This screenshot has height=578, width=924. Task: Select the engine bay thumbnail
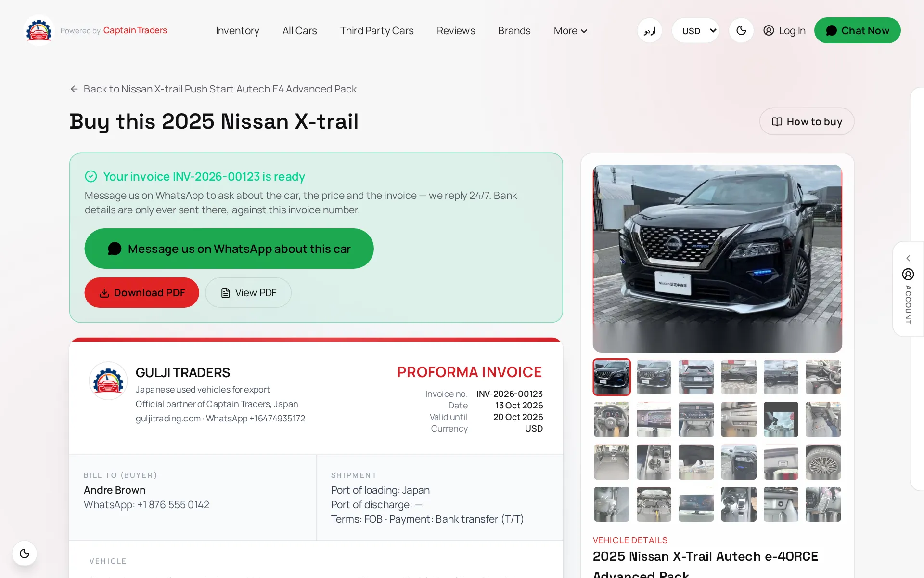click(x=654, y=504)
